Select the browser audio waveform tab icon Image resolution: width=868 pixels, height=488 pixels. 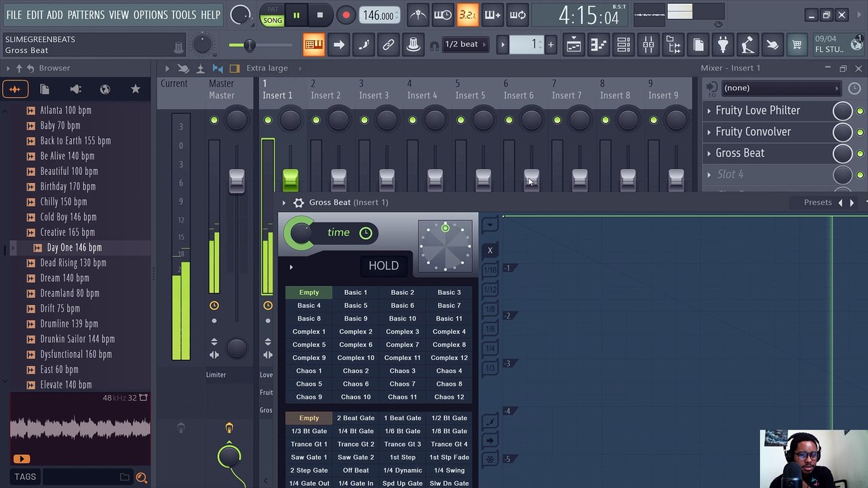coord(15,89)
